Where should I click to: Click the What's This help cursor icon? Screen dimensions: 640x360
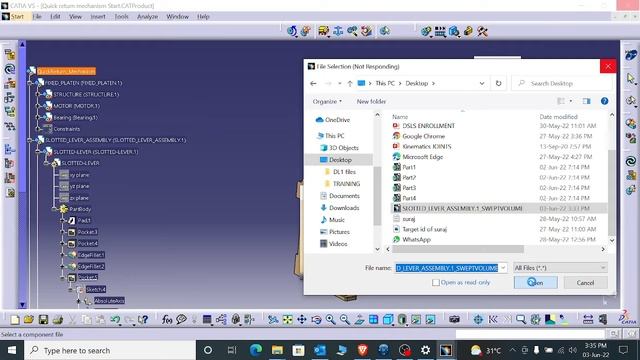143,320
